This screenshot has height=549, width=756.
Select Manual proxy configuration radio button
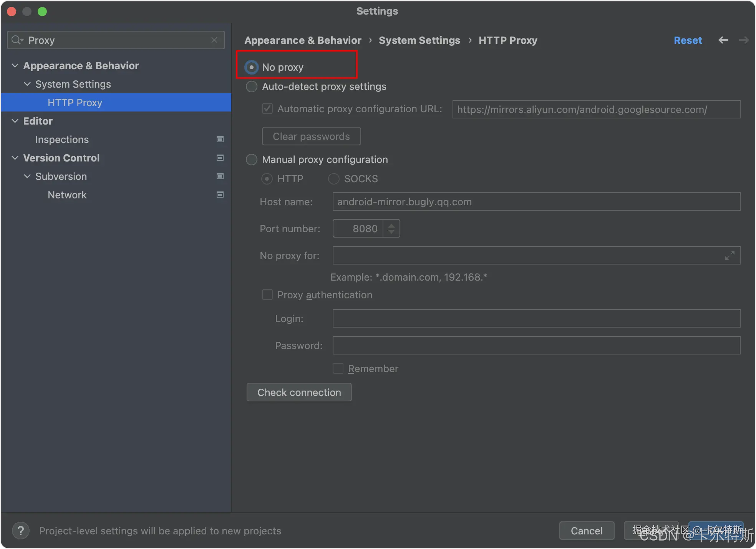click(252, 160)
